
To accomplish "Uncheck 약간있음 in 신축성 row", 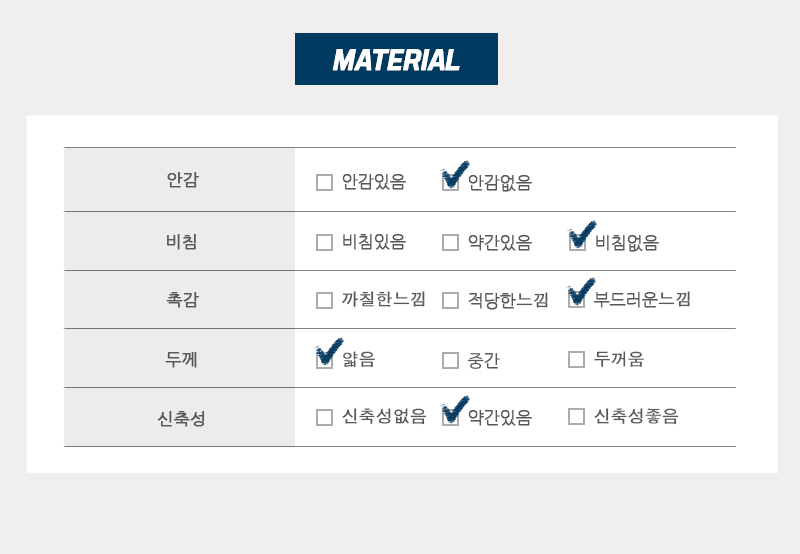I will (451, 417).
